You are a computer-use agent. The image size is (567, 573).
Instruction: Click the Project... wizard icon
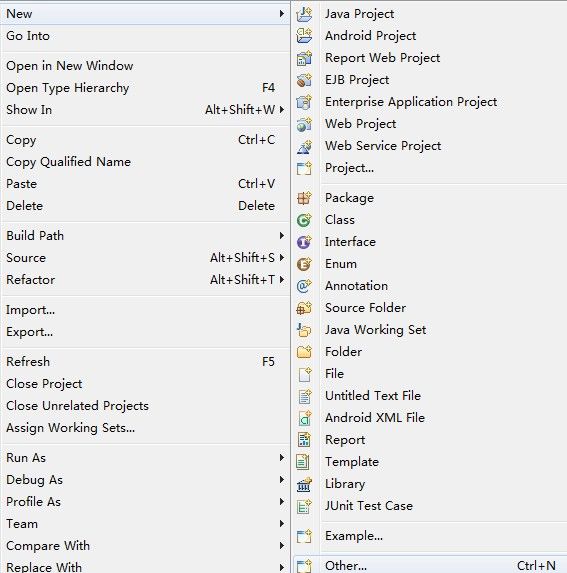coord(304,168)
